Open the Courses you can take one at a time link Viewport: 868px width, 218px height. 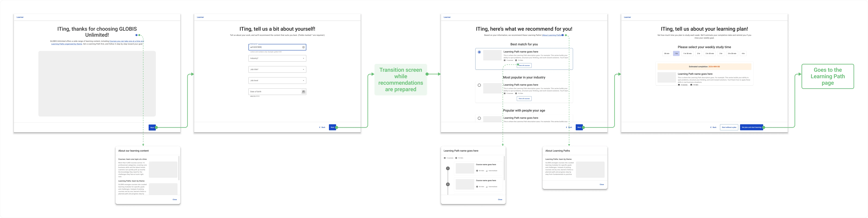127,41
